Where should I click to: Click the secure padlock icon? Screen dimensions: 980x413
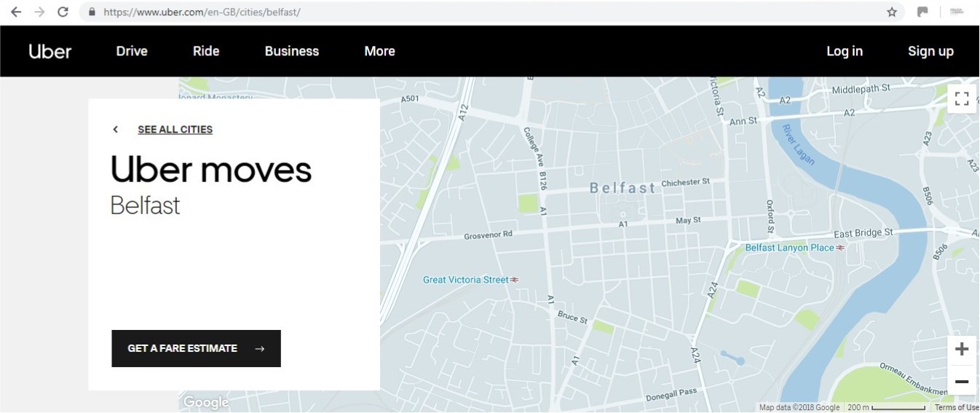(x=92, y=12)
